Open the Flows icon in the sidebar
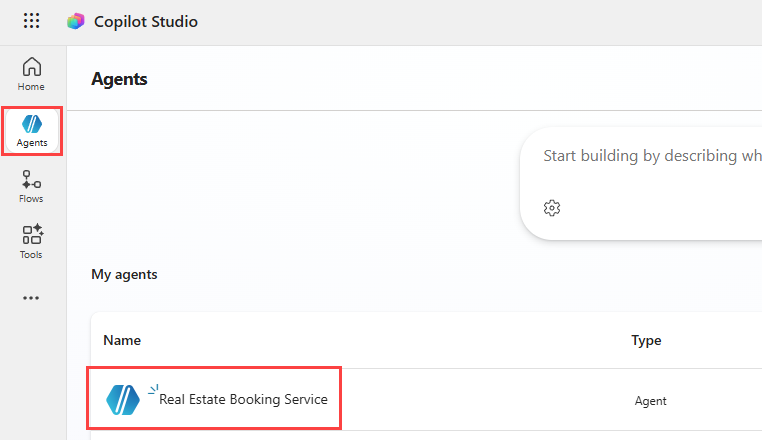This screenshot has height=440, width=762. point(32,179)
